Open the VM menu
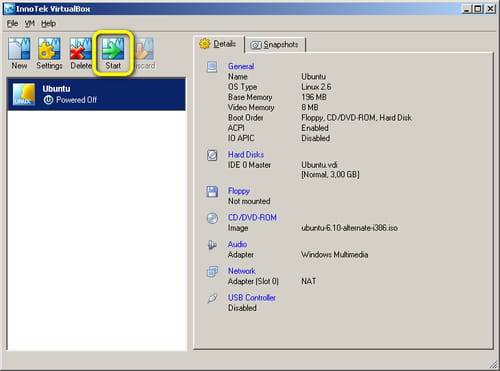The image size is (500, 371). (30, 24)
